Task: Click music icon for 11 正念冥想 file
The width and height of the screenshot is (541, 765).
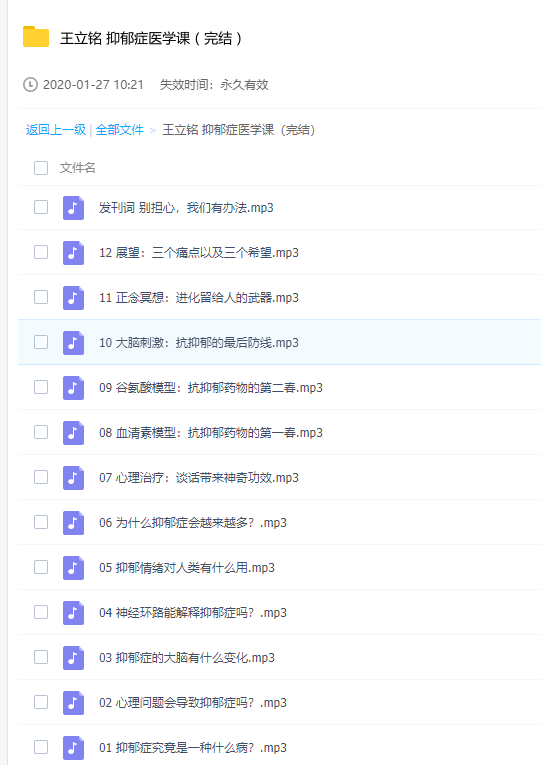Action: (x=73, y=297)
